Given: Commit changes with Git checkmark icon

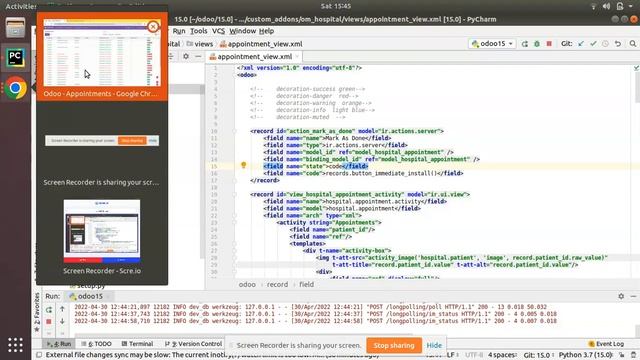Looking at the screenshot, I should pyautogui.click(x=593, y=44).
